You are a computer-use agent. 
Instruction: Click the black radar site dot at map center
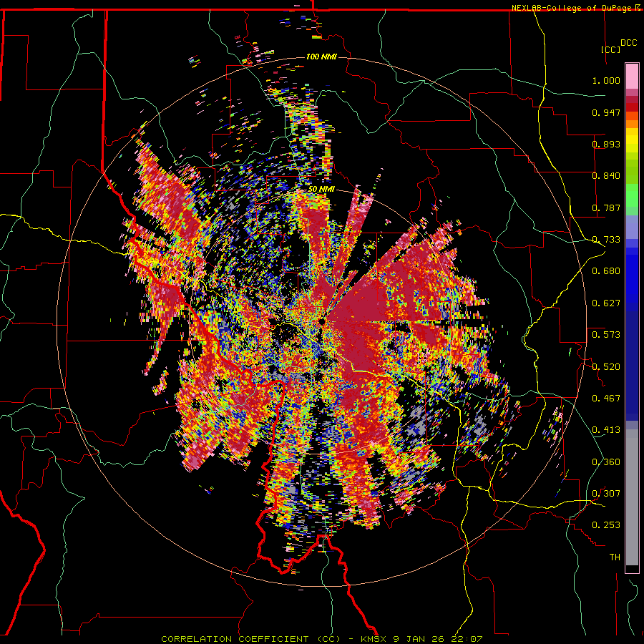pos(322,321)
